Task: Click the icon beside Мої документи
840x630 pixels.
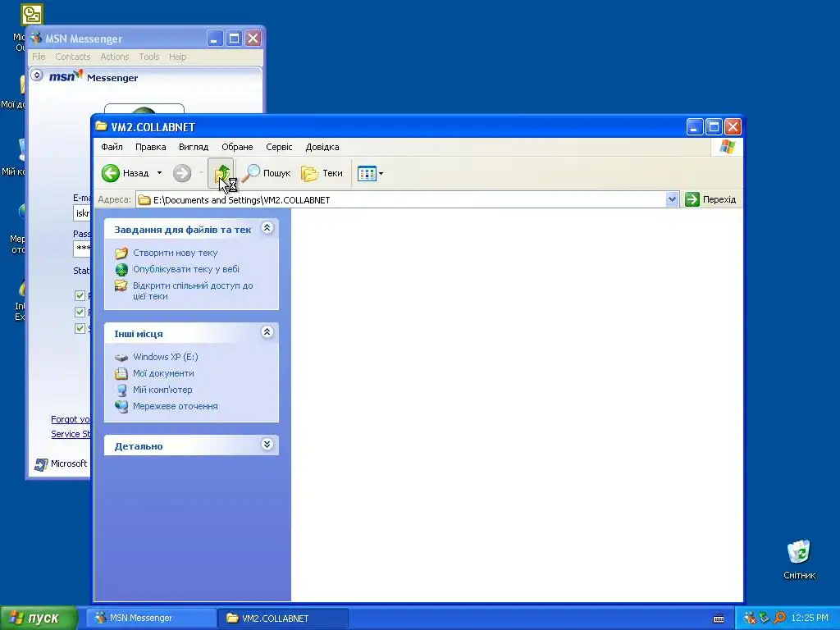Action: (121, 373)
